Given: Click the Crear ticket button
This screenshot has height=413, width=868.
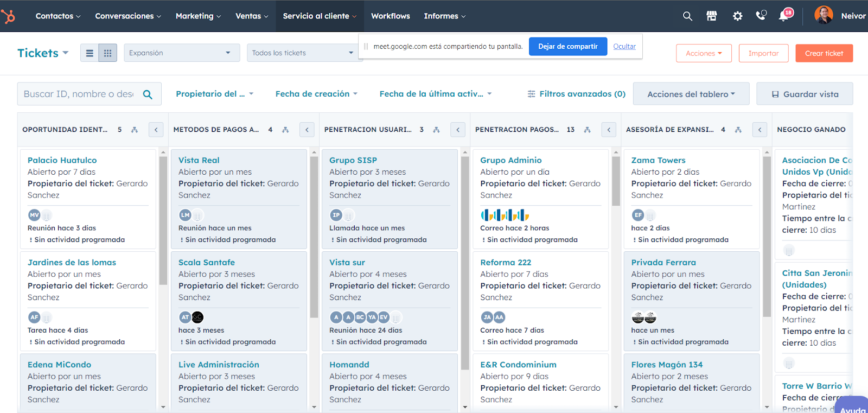Looking at the screenshot, I should tap(824, 53).
